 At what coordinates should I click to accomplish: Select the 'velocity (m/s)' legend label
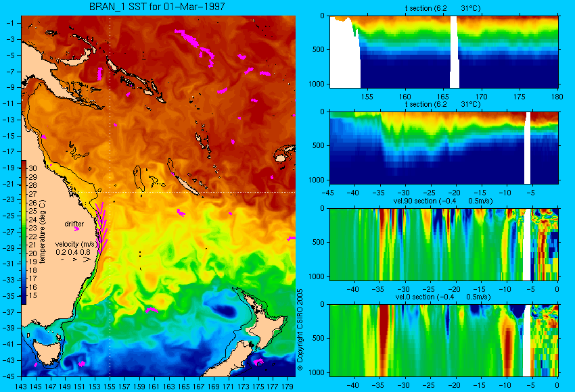click(76, 244)
